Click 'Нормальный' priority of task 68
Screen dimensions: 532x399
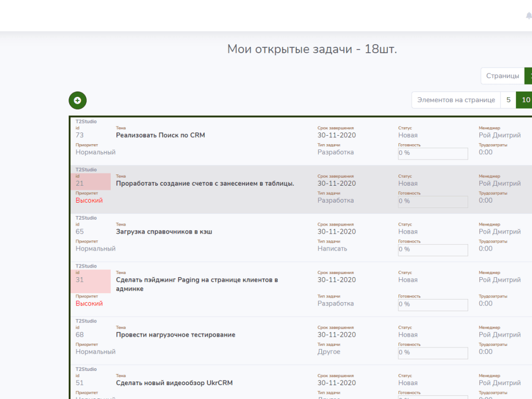pos(95,352)
